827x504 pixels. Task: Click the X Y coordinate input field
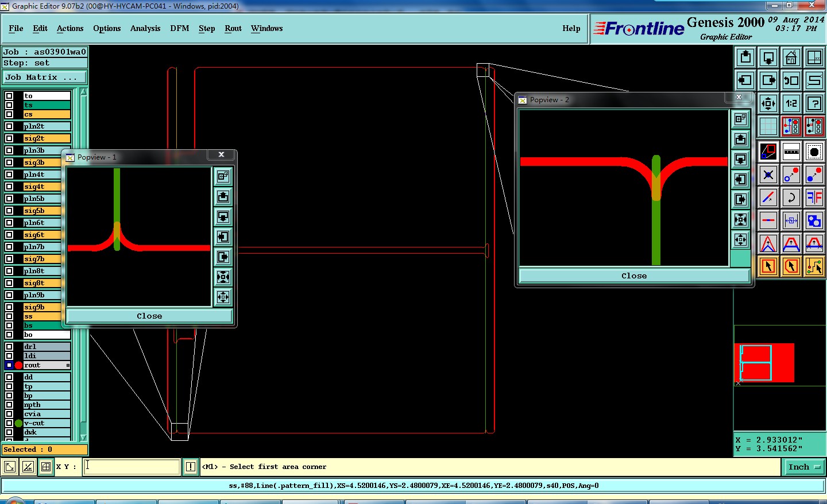(132, 467)
